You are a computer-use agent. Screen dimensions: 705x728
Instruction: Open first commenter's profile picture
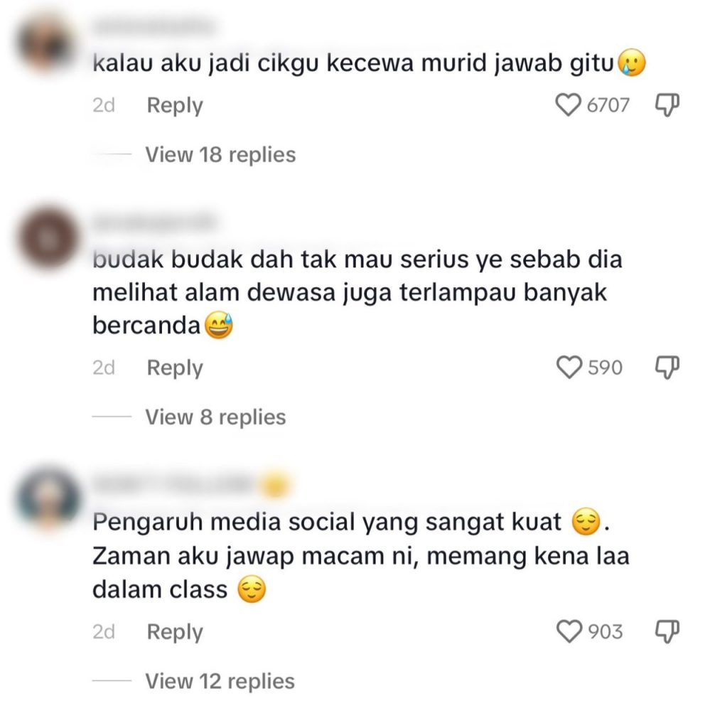click(45, 44)
